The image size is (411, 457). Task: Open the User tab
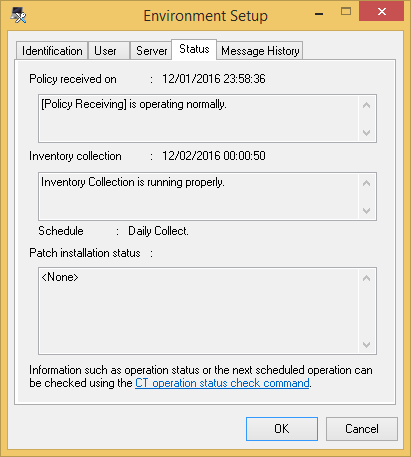click(x=108, y=51)
